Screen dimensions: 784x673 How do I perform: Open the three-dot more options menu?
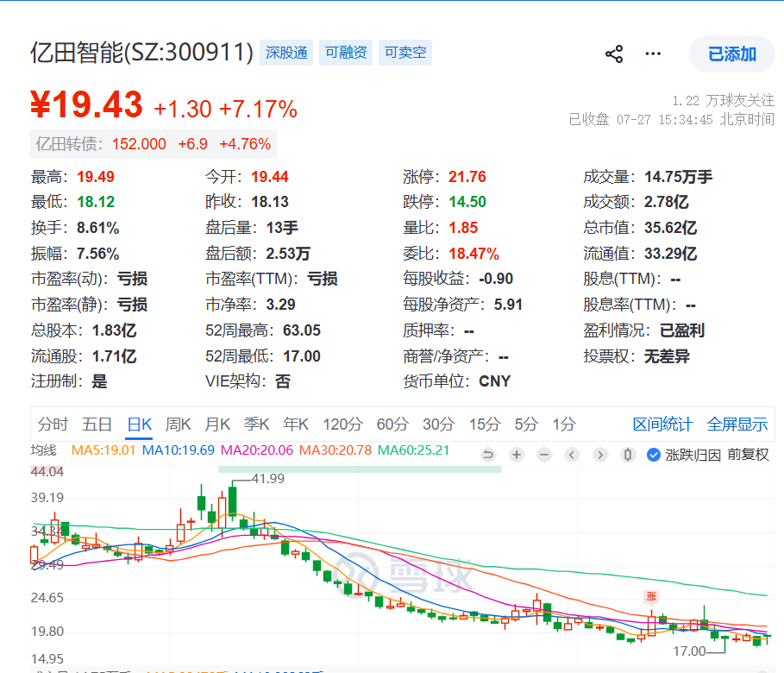[653, 53]
